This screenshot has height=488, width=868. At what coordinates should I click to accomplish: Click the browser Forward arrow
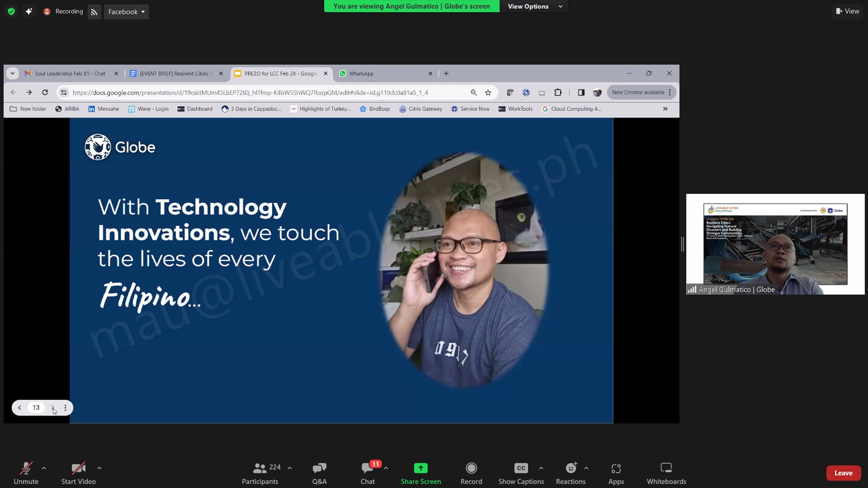[x=29, y=92]
